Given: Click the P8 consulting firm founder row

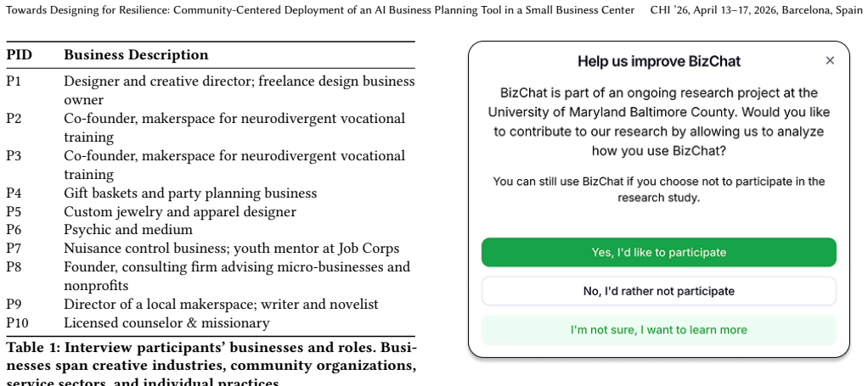Looking at the screenshot, I should [211, 276].
